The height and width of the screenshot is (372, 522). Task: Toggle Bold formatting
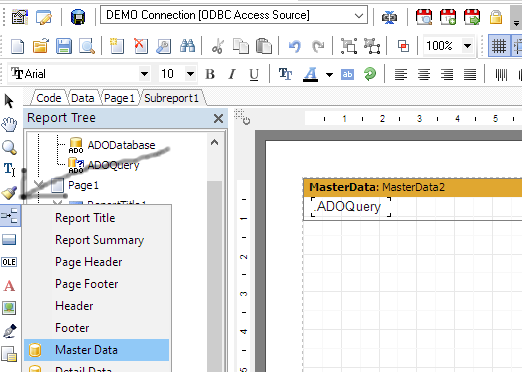tap(210, 74)
